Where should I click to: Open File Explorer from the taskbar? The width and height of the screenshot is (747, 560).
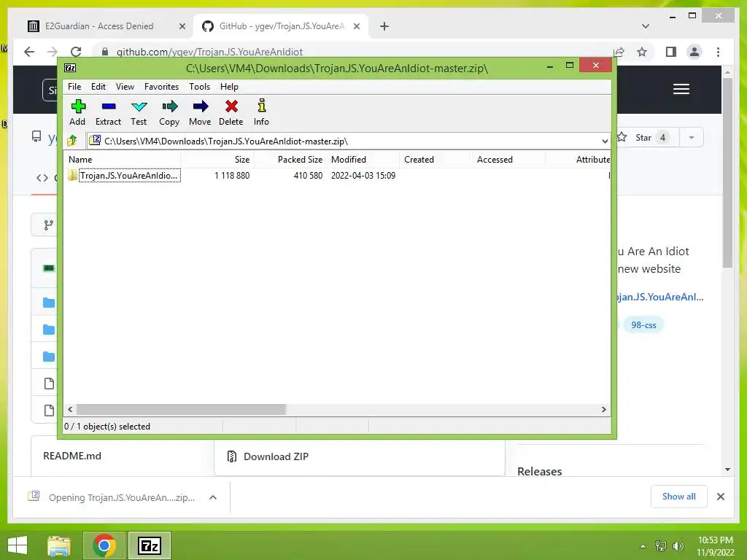click(59, 545)
